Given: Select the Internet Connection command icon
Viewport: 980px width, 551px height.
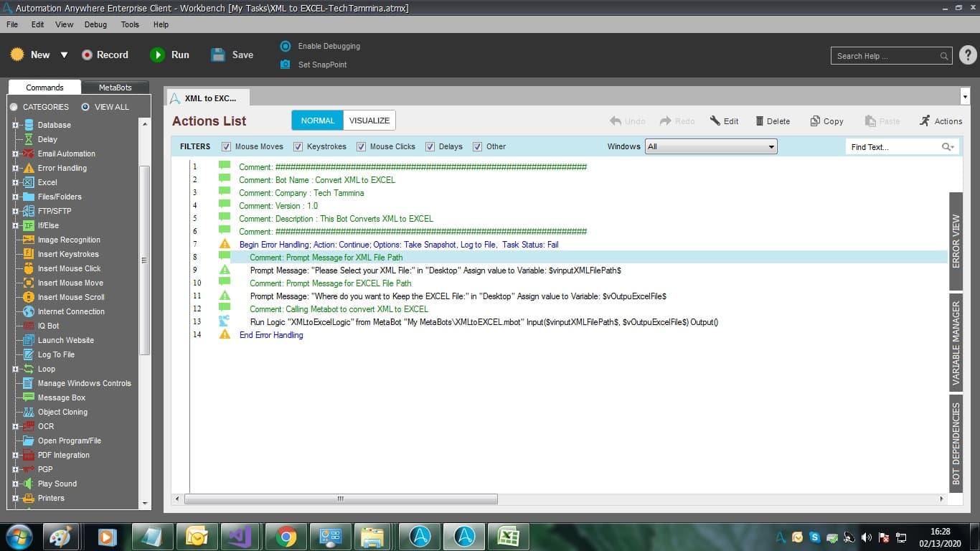Looking at the screenshot, I should coord(29,311).
